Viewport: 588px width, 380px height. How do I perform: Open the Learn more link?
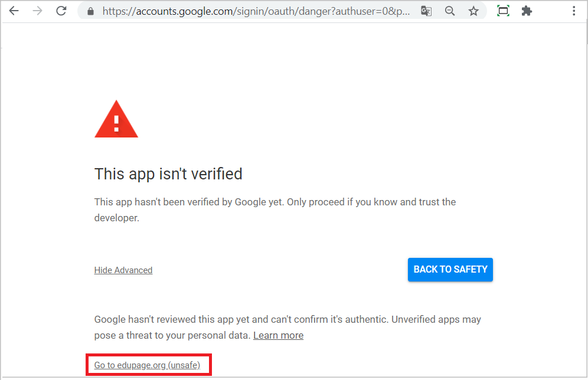(278, 335)
